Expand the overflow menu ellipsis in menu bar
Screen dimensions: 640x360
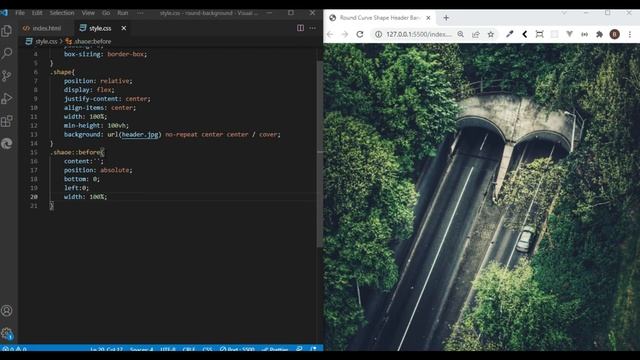(x=140, y=13)
